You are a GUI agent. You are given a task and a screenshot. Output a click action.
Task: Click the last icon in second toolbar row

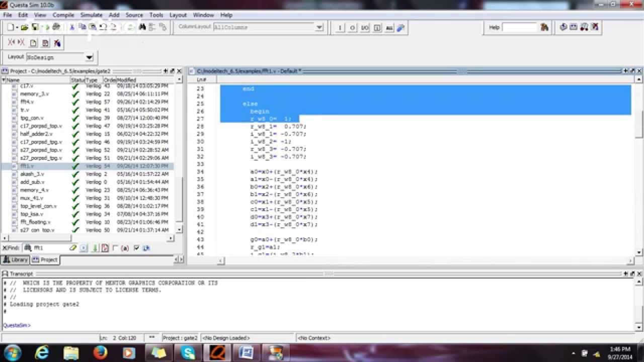click(57, 43)
